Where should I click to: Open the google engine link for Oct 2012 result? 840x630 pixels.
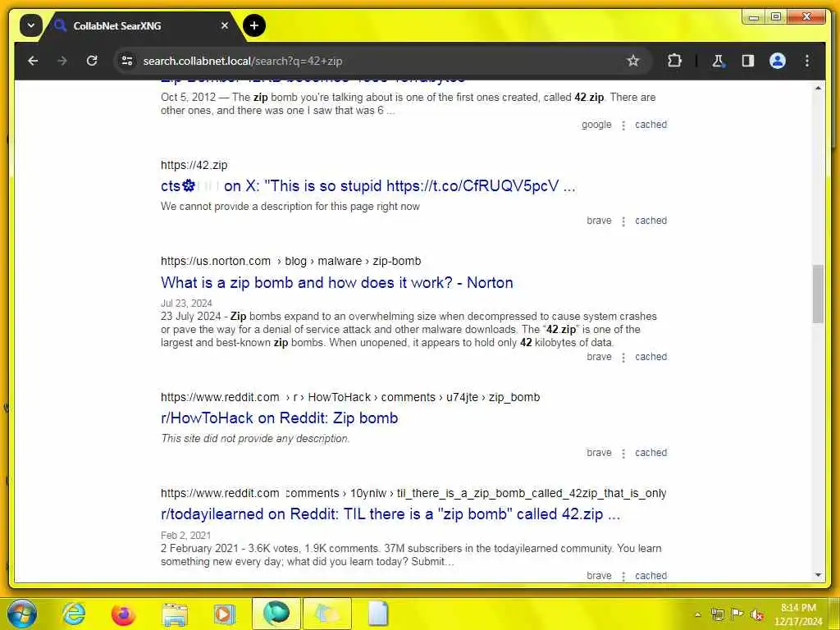(596, 125)
